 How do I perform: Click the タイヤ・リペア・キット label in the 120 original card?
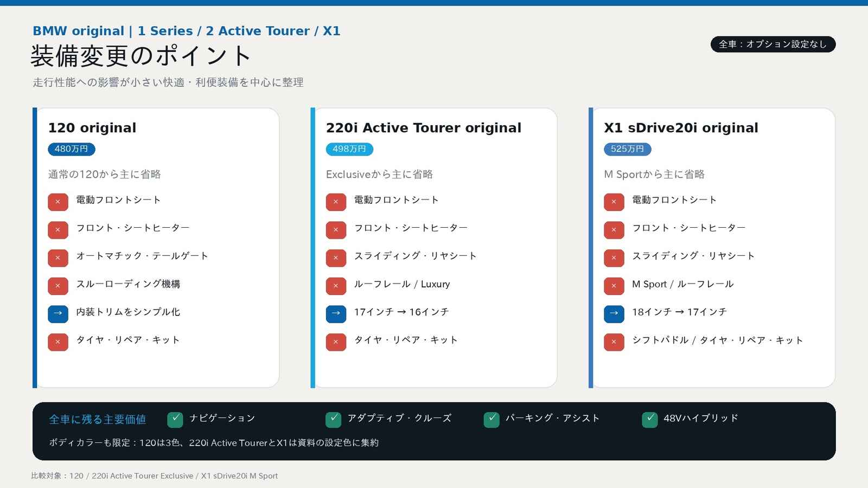coord(128,340)
